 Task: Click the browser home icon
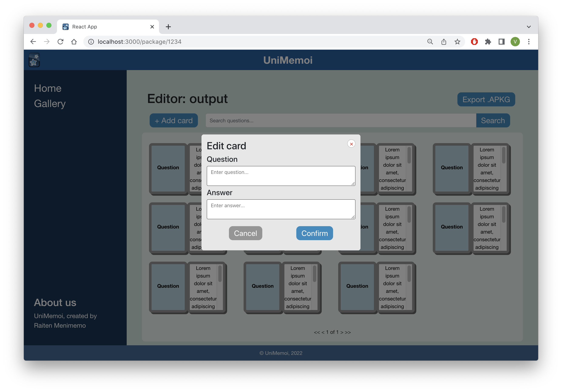pyautogui.click(x=74, y=42)
